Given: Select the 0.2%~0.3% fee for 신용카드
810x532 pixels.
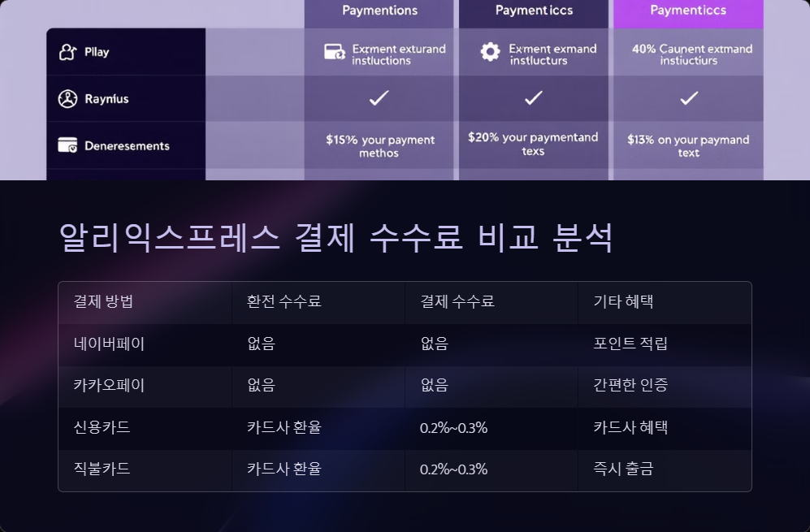Looking at the screenshot, I should [x=453, y=428].
